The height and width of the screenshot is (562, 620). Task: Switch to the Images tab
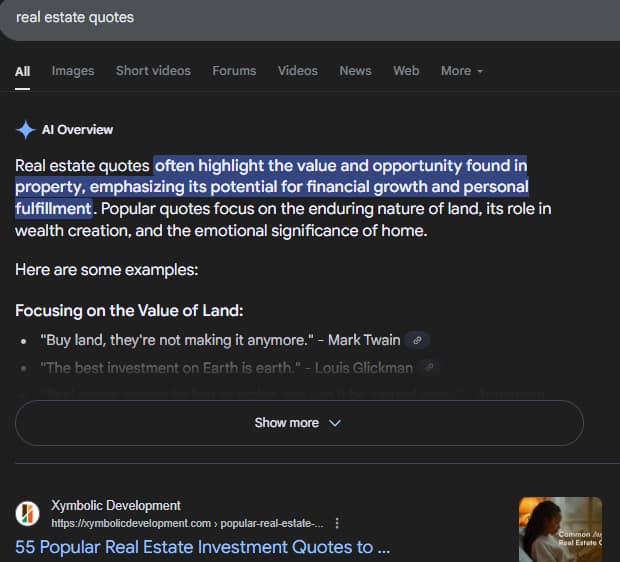click(73, 71)
